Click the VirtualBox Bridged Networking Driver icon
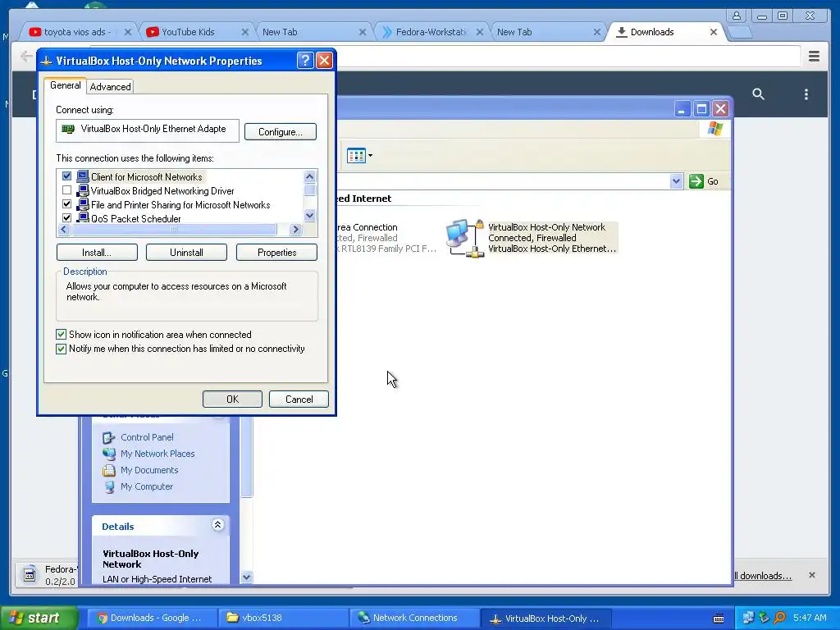The height and width of the screenshot is (630, 840). coord(83,190)
